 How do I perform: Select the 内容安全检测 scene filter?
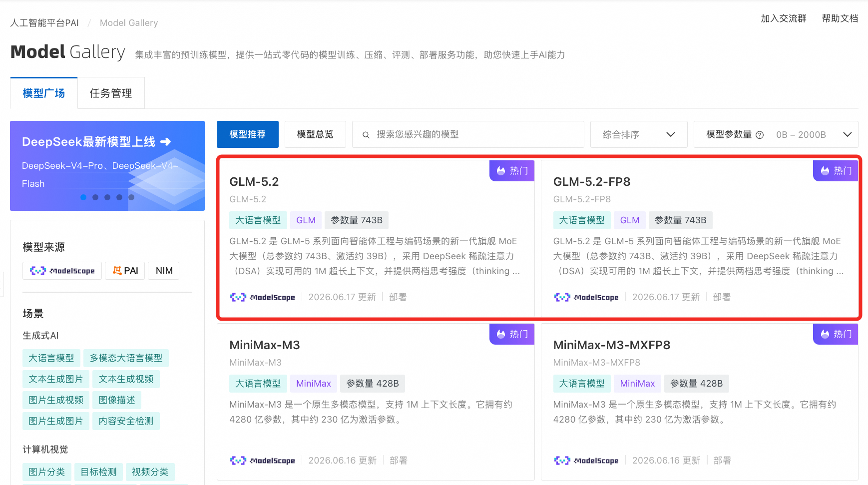tap(126, 421)
